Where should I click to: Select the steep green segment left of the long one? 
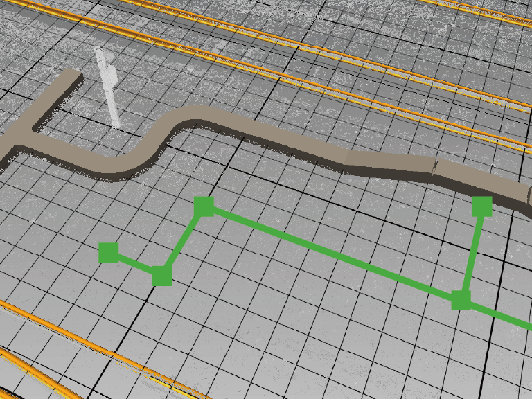click(x=183, y=240)
